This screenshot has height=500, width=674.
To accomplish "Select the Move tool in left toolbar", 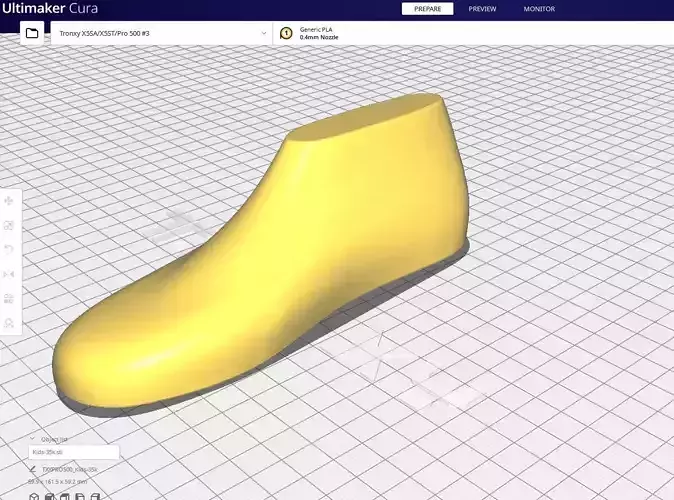I will click(9, 201).
